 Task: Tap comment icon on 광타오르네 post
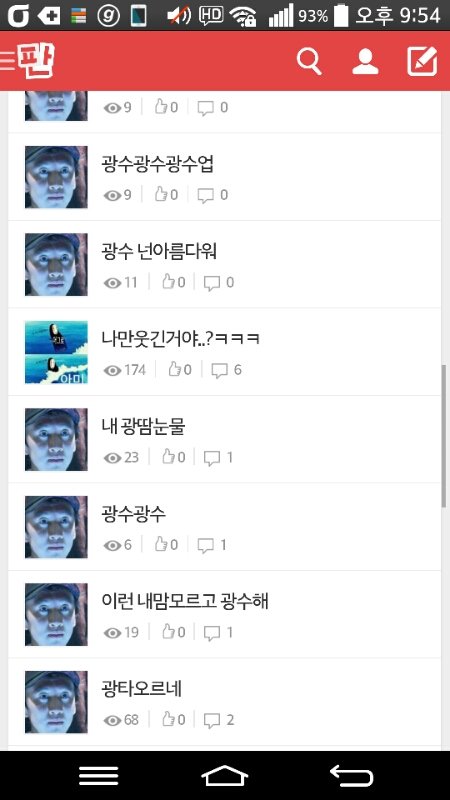tap(212, 720)
